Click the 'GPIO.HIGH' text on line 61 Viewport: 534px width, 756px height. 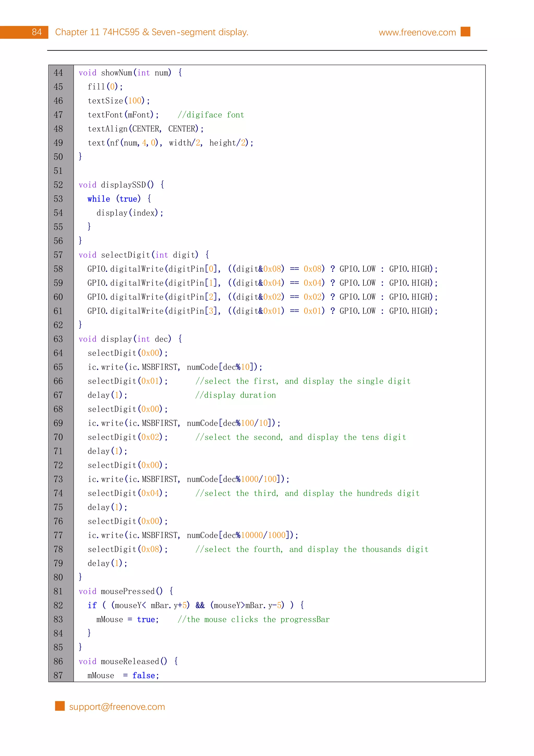click(x=410, y=311)
